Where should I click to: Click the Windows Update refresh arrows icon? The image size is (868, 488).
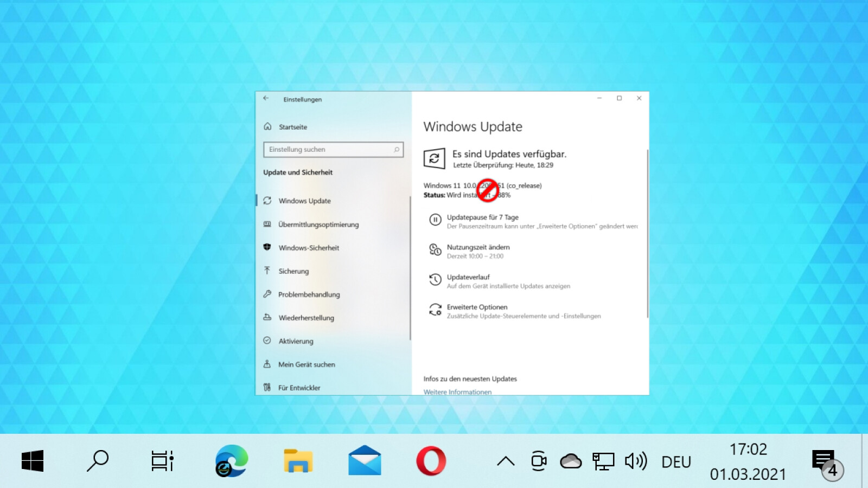[x=267, y=201]
